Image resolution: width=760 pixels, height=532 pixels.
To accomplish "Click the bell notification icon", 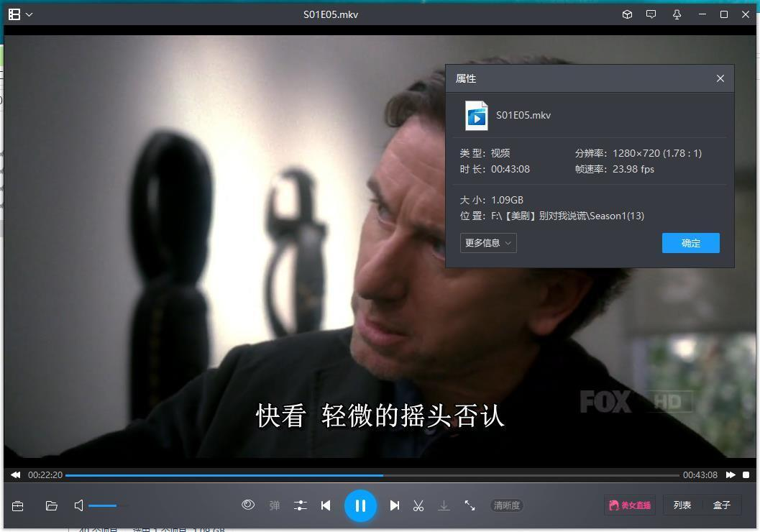I will [x=676, y=14].
